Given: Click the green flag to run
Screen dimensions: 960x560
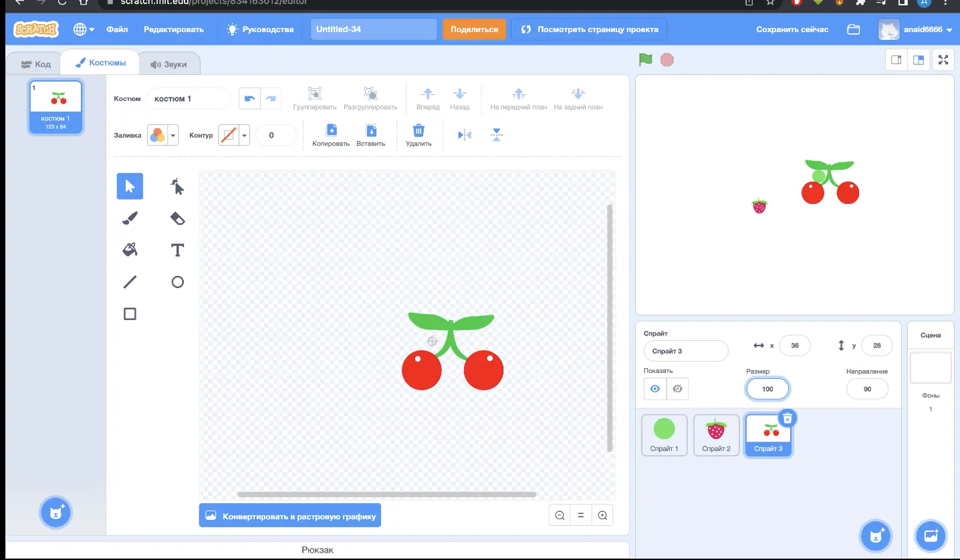Looking at the screenshot, I should pyautogui.click(x=645, y=59).
